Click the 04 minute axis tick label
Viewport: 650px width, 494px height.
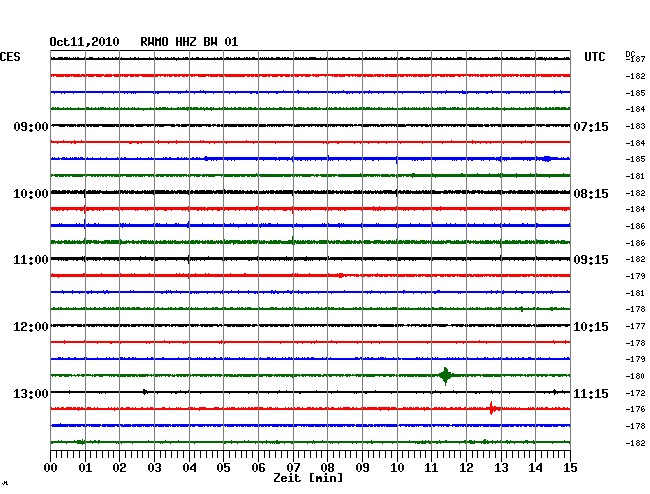[189, 467]
